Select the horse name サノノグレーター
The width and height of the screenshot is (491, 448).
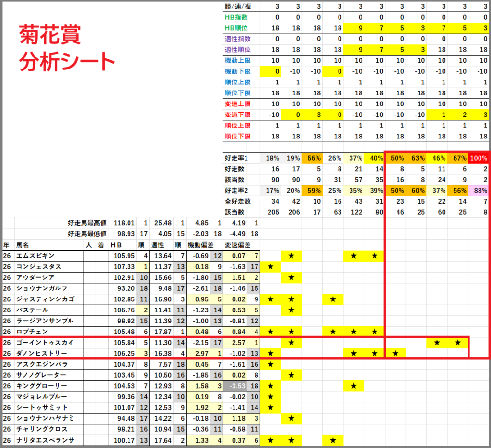coord(41,375)
